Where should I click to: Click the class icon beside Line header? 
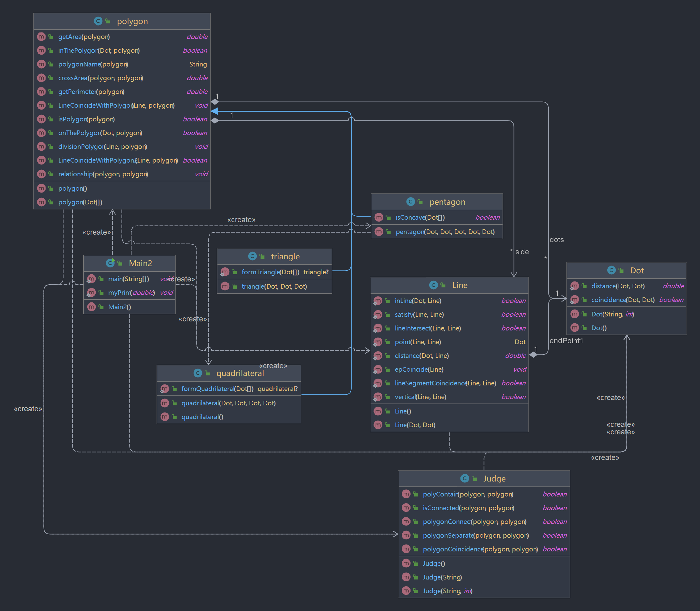click(433, 285)
